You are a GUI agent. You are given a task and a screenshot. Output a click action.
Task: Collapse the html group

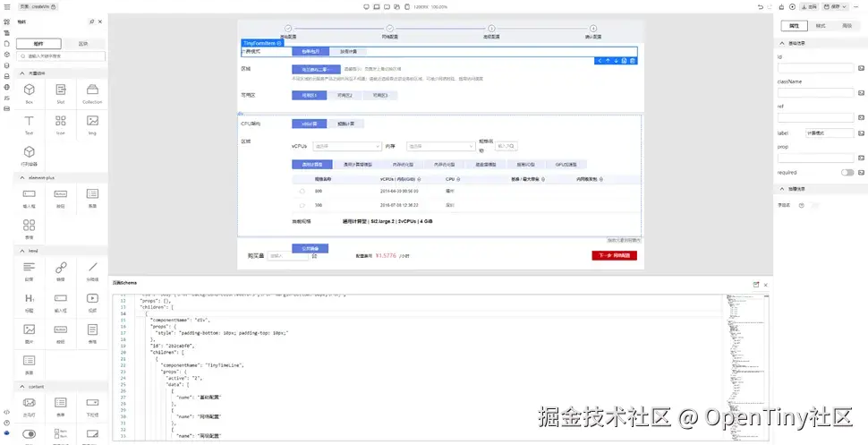tap(22, 251)
